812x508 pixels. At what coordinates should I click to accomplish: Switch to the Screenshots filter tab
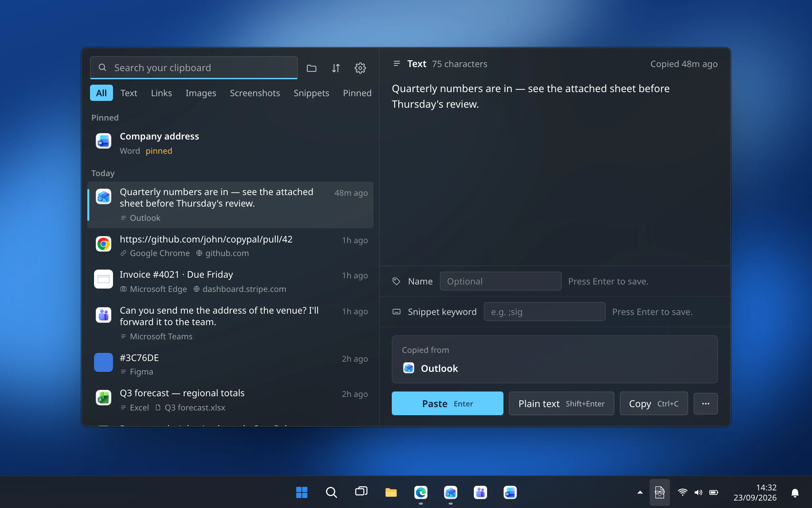click(255, 93)
